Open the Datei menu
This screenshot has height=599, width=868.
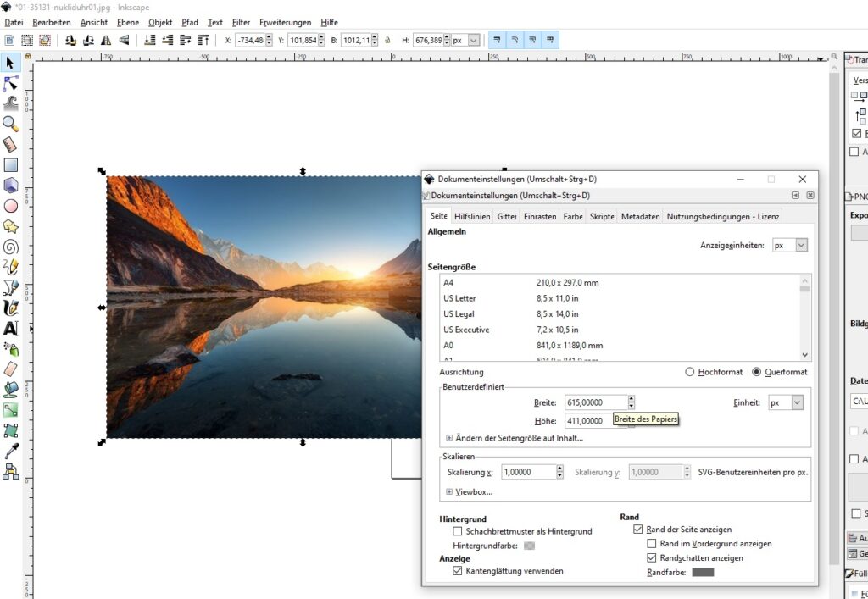(x=14, y=23)
